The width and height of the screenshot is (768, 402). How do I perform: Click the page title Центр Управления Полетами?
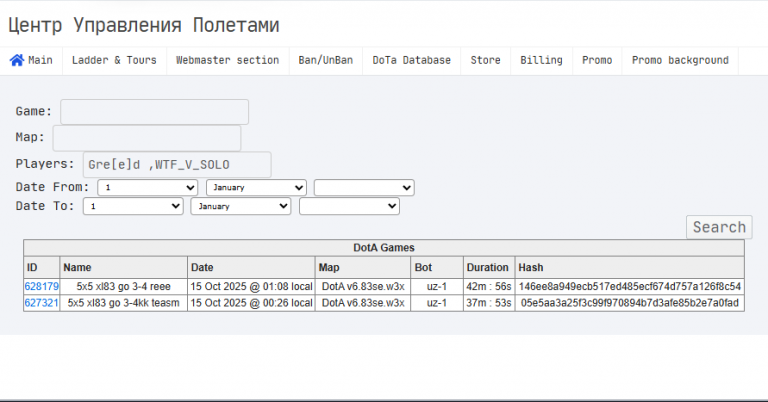pyautogui.click(x=144, y=25)
